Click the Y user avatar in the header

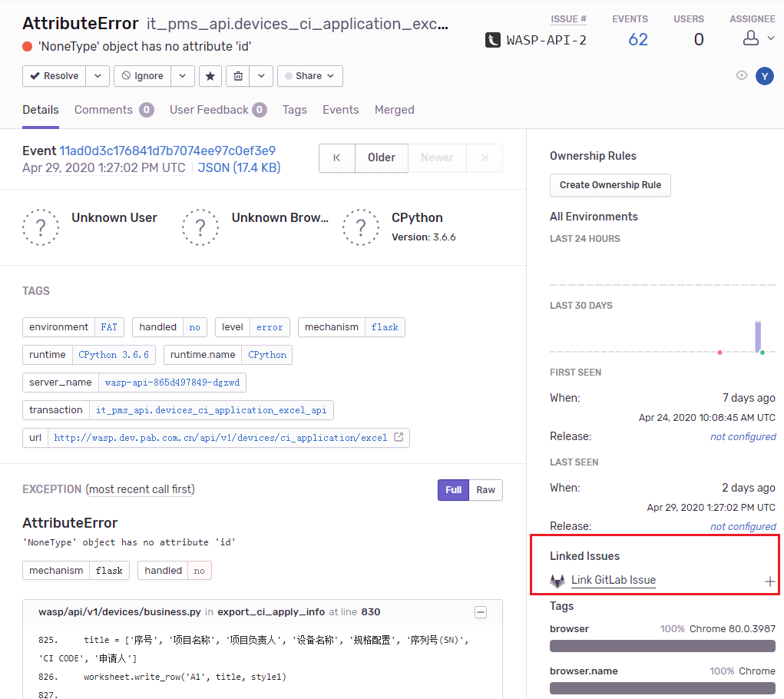pyautogui.click(x=764, y=76)
